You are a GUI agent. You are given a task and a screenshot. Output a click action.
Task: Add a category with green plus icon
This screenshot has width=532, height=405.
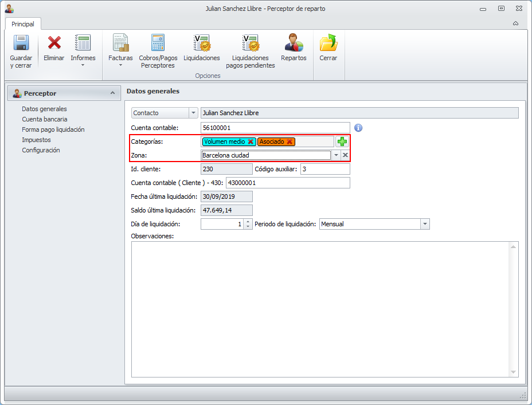pyautogui.click(x=342, y=141)
